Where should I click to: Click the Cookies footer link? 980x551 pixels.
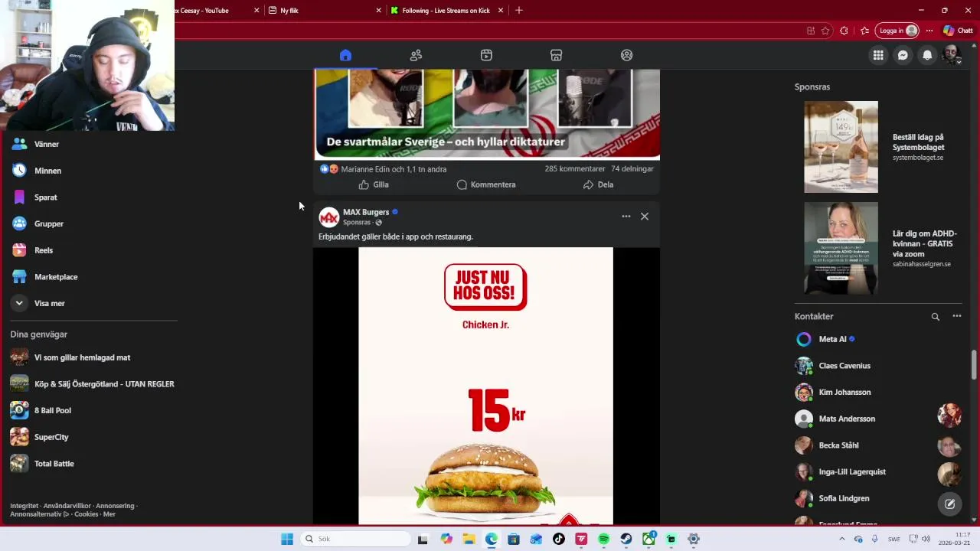pyautogui.click(x=86, y=514)
